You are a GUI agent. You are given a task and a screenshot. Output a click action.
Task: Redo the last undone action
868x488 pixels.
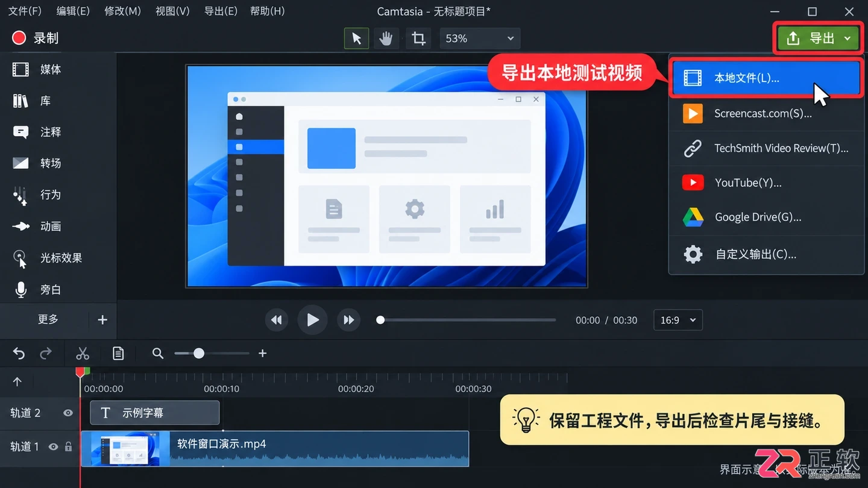[x=46, y=354]
